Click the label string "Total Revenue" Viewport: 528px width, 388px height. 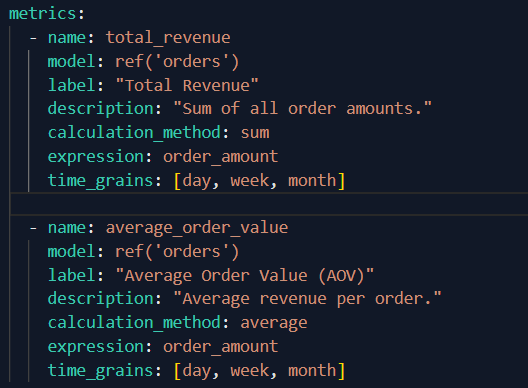point(187,85)
